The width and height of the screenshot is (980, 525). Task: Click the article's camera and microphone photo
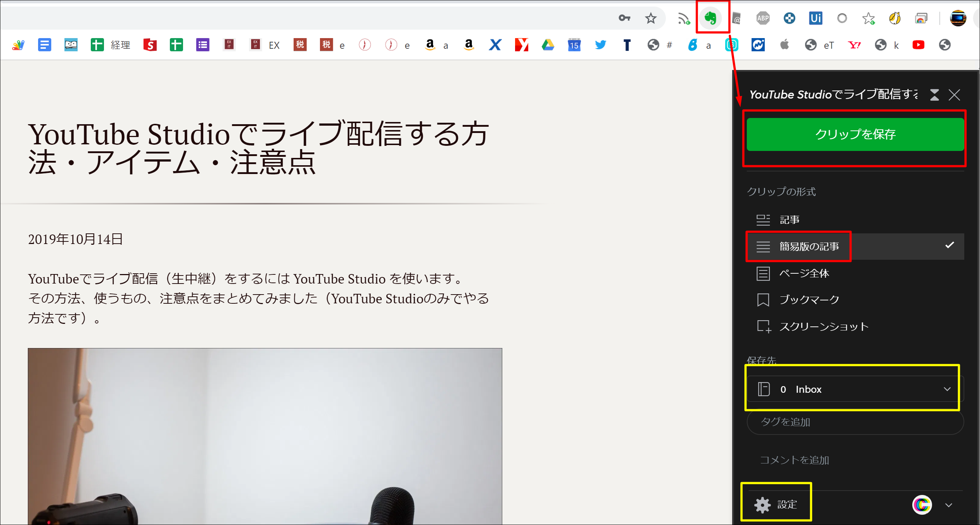point(265,436)
